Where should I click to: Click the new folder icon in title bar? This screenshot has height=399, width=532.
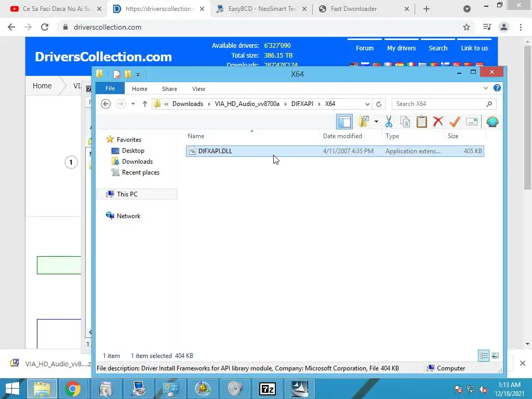128,74
